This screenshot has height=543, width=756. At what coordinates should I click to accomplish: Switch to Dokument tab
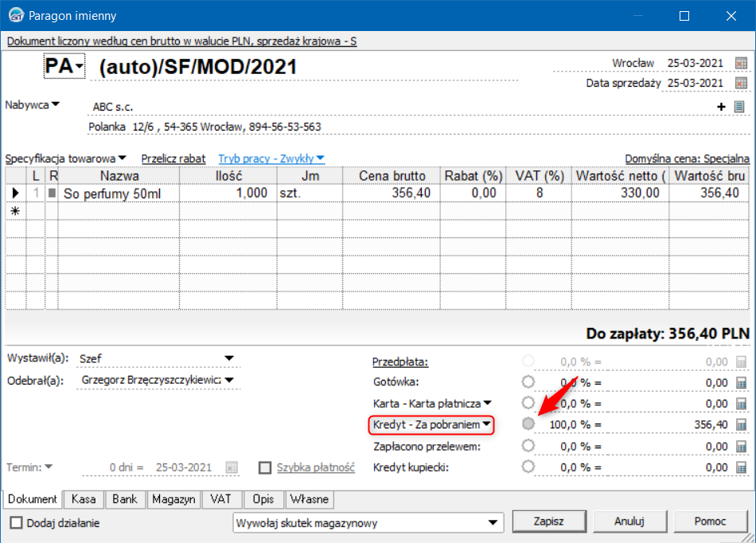[33, 499]
